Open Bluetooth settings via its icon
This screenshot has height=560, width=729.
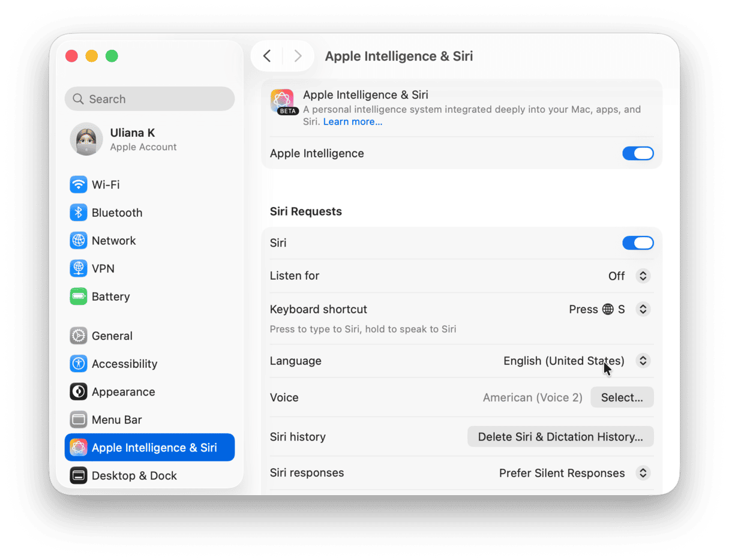[79, 212]
